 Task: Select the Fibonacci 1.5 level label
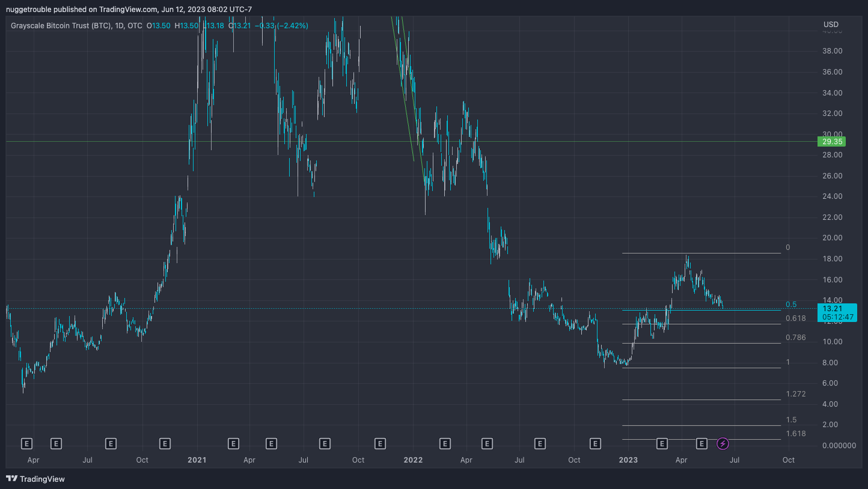(792, 420)
